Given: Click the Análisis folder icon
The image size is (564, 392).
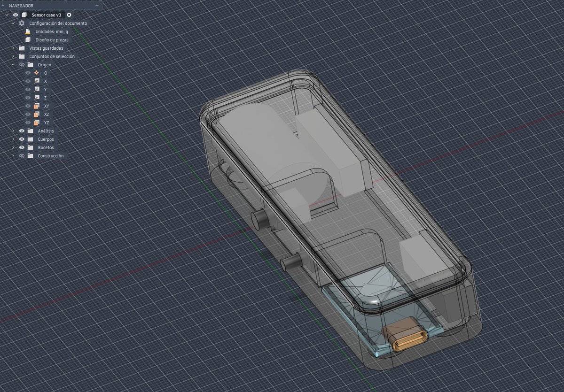Looking at the screenshot, I should tap(30, 131).
